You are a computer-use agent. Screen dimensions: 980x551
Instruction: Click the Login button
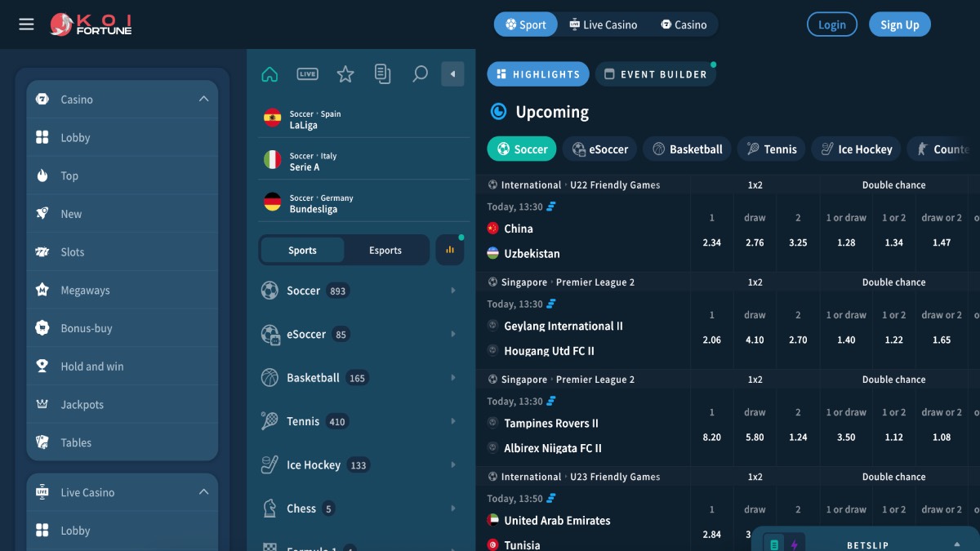coord(831,24)
